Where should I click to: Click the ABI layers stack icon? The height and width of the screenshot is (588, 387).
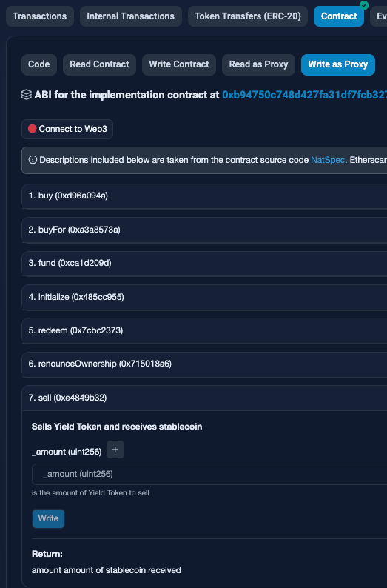pyautogui.click(x=26, y=95)
